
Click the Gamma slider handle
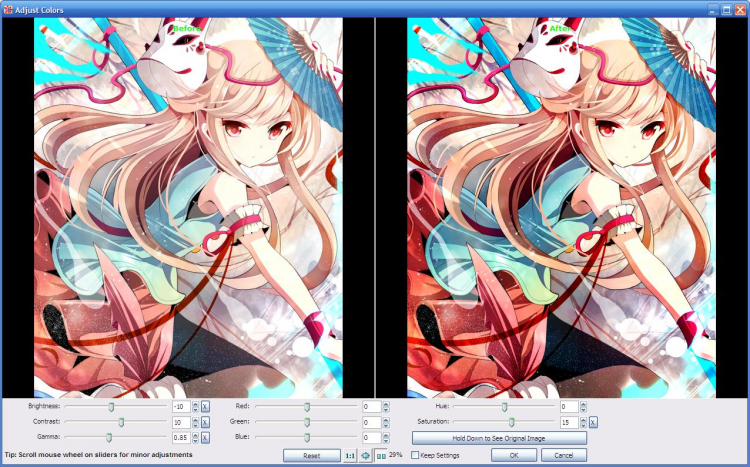pos(109,437)
